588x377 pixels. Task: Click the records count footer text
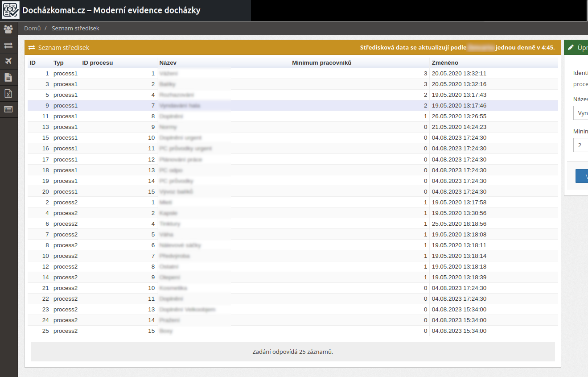coord(292,352)
